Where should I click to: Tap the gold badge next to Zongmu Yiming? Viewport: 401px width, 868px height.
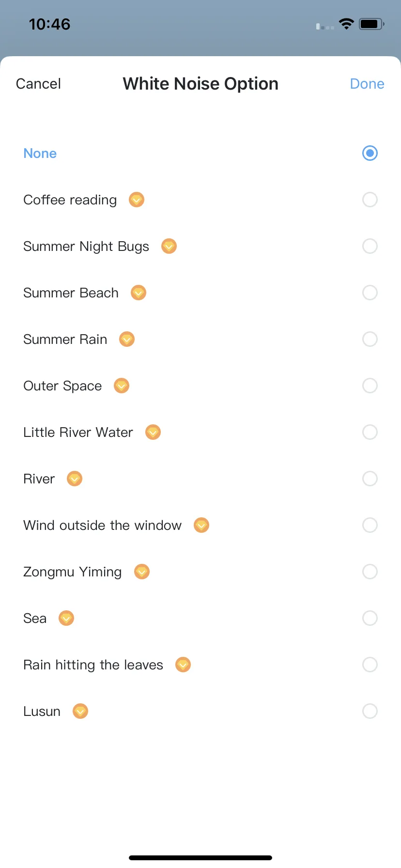click(x=142, y=572)
